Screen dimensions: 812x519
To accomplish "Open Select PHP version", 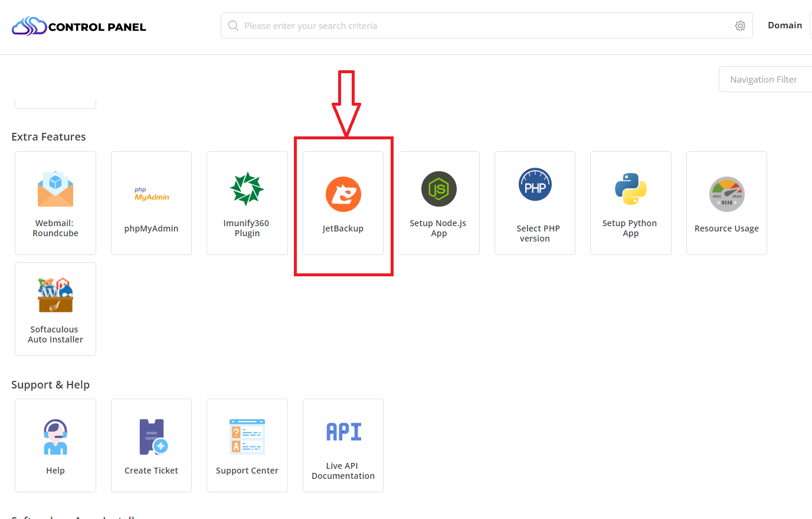I will [535, 185].
